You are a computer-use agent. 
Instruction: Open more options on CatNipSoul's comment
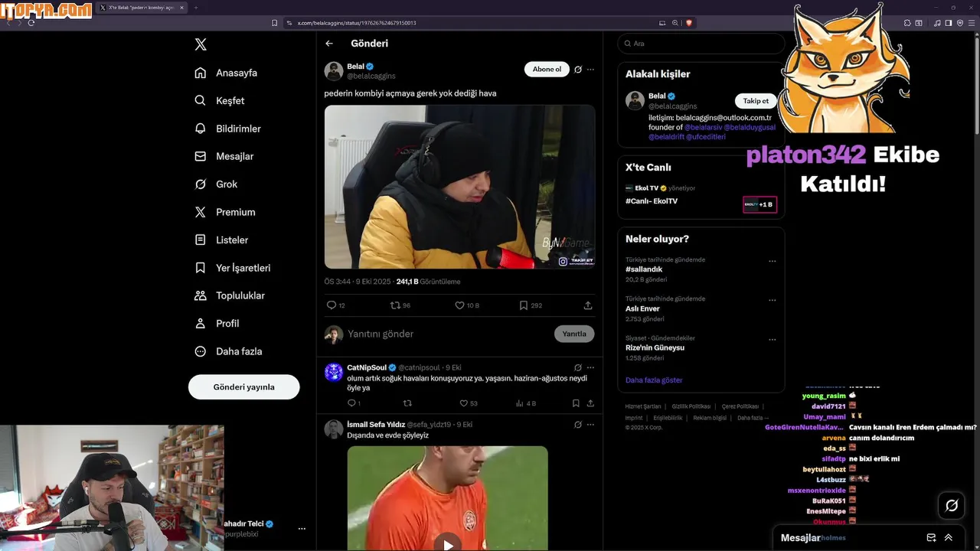point(590,367)
